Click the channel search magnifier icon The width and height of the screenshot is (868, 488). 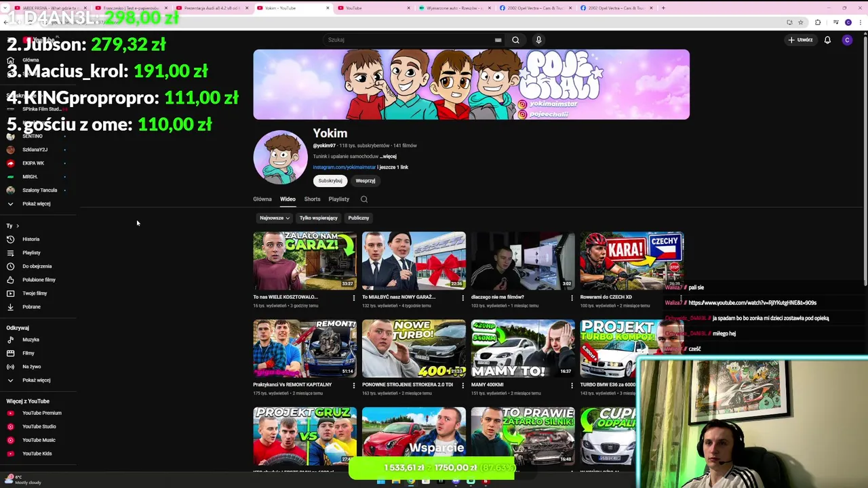pos(364,199)
